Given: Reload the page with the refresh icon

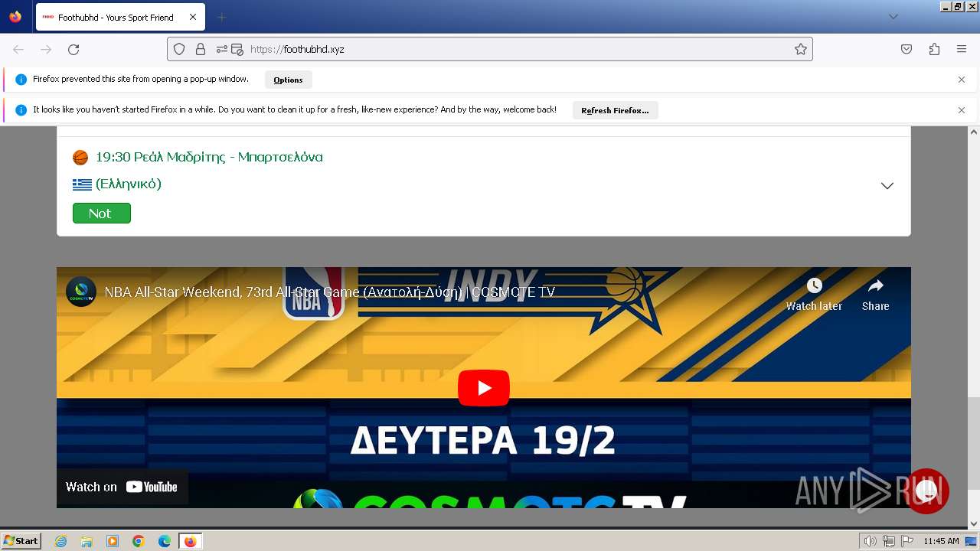Looking at the screenshot, I should point(73,49).
